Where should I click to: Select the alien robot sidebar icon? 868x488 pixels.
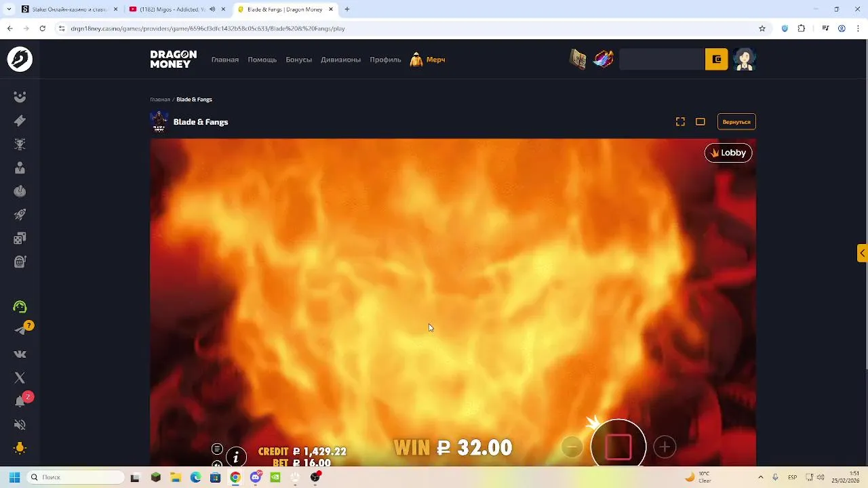[20, 144]
